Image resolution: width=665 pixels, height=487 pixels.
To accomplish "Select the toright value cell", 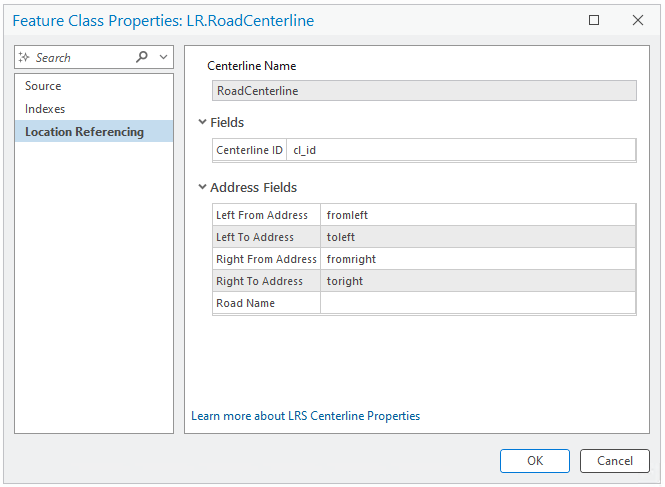I will pos(478,281).
